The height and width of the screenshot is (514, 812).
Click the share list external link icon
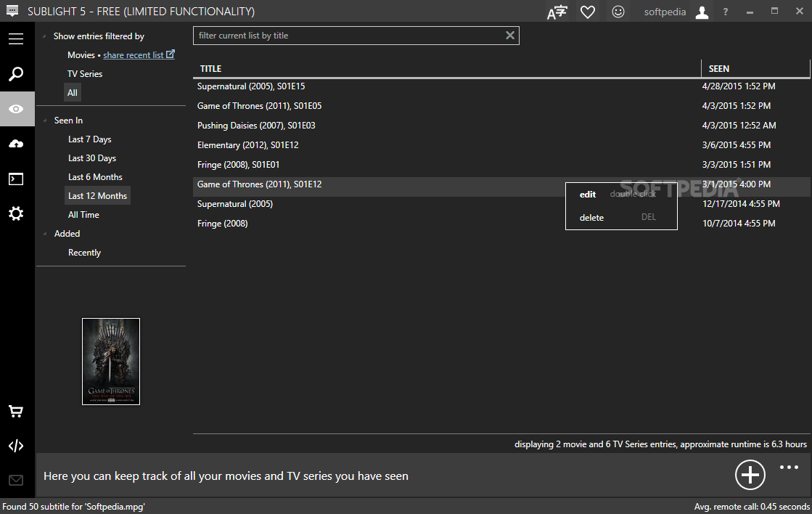pyautogui.click(x=171, y=54)
